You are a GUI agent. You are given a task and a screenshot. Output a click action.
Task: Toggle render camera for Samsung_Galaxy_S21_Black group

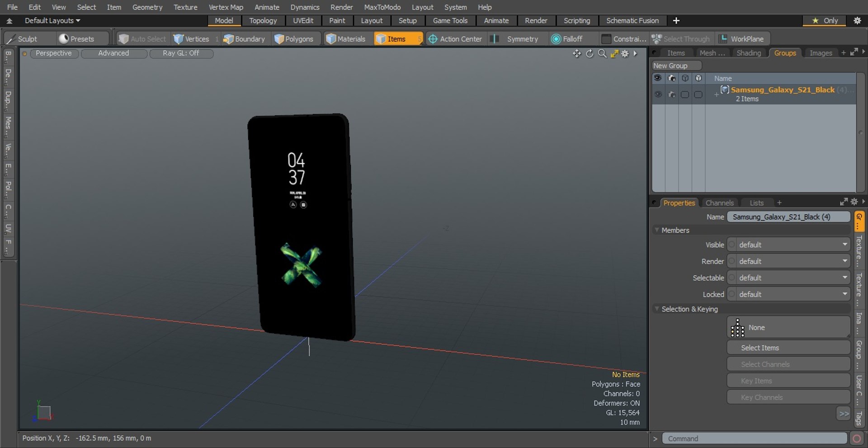672,94
